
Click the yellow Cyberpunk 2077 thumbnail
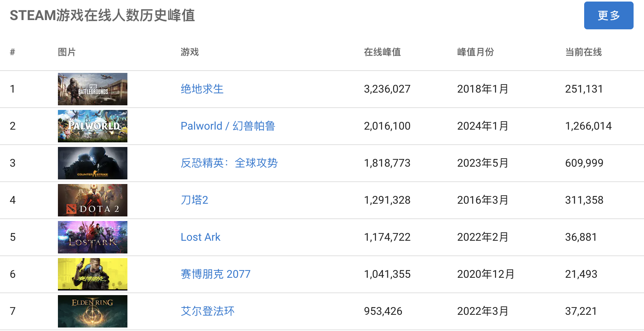[93, 274]
